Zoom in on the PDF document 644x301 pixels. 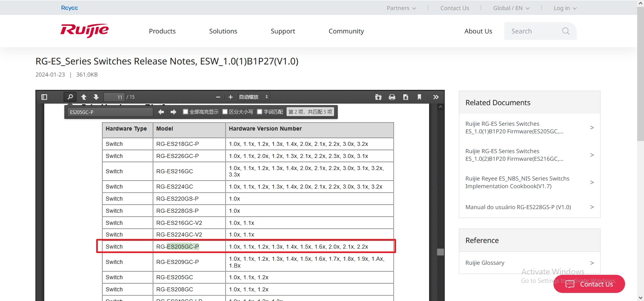(x=231, y=97)
